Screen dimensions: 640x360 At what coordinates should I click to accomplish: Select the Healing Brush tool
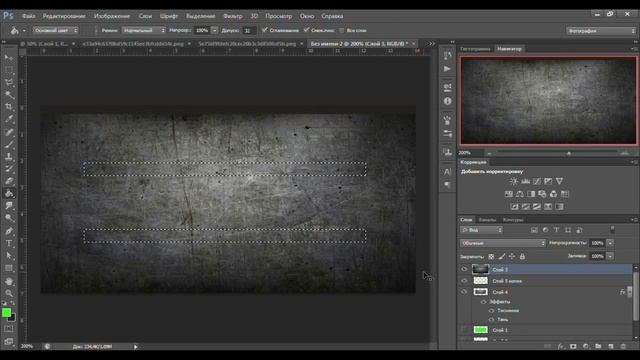[9, 132]
